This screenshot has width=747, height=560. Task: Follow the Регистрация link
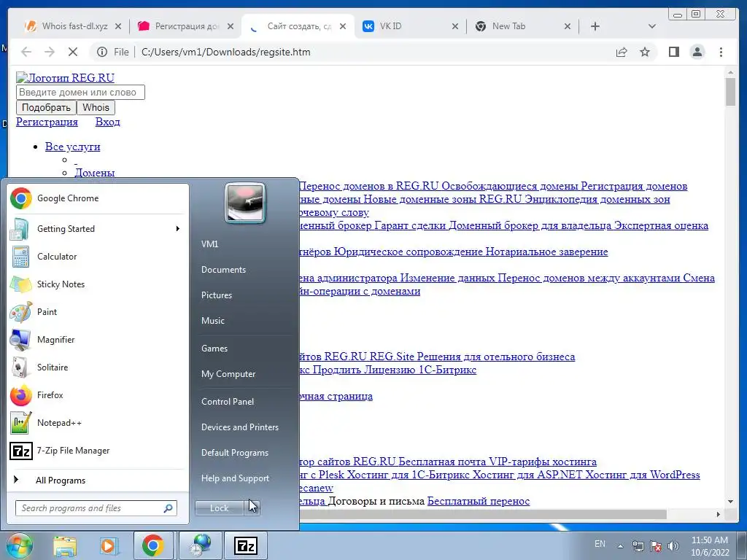coord(47,122)
